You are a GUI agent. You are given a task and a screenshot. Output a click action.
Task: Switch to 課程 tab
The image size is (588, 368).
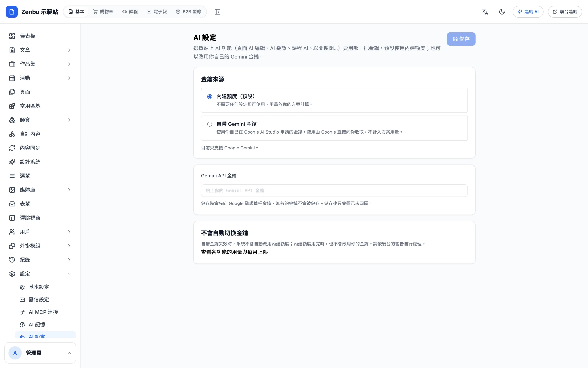130,12
